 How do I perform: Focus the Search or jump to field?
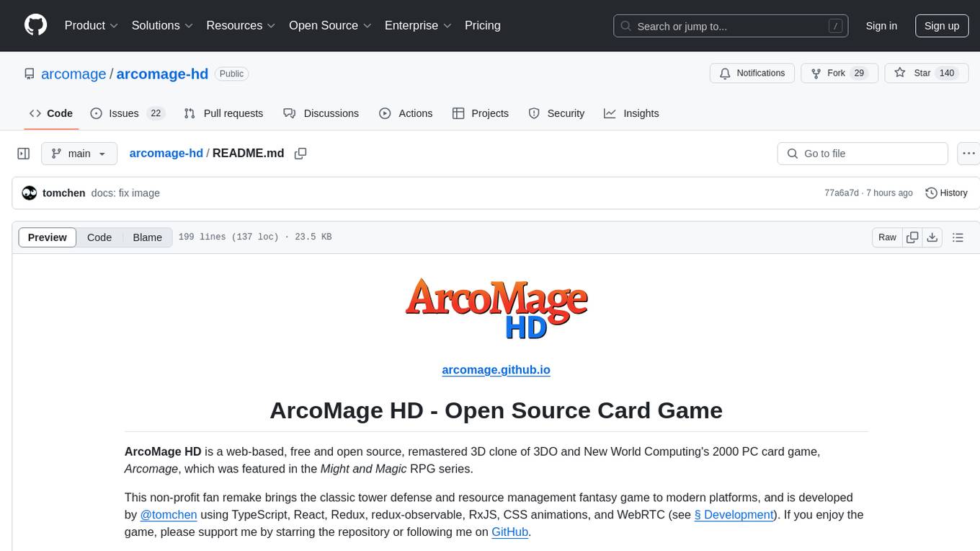pos(731,26)
